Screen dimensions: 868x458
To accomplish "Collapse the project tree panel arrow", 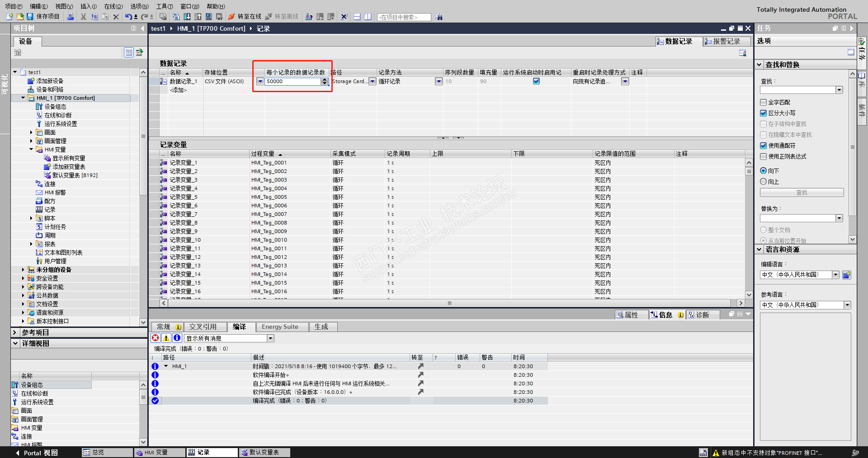I will click(142, 28).
